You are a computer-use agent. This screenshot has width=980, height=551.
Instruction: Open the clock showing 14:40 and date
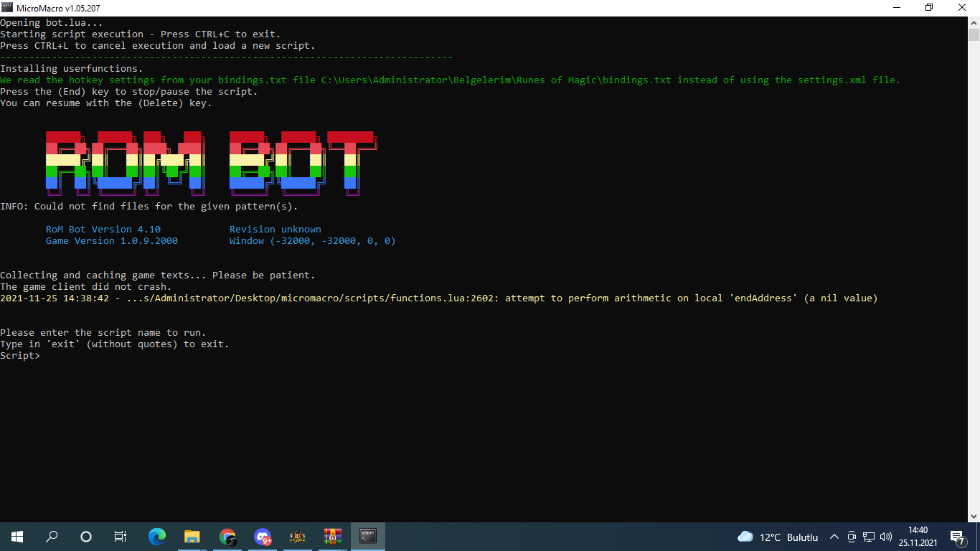pyautogui.click(x=918, y=537)
